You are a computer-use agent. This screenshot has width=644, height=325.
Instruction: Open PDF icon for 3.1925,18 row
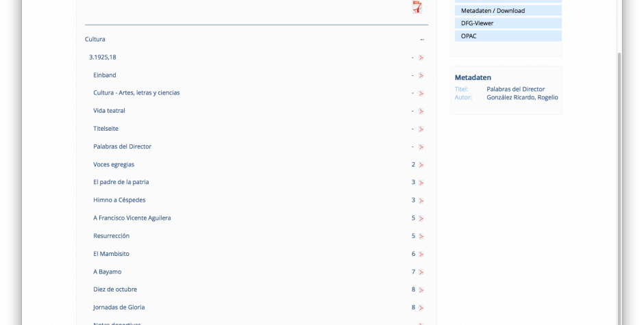(421, 58)
